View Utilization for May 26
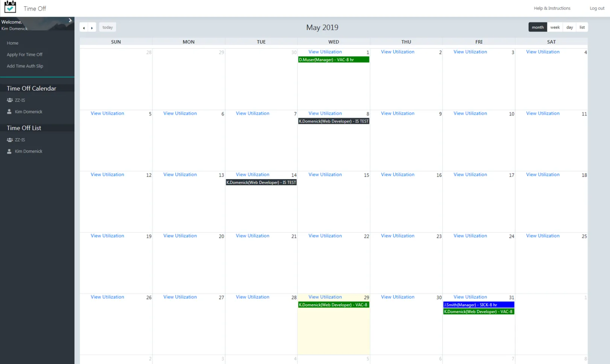 click(x=107, y=297)
